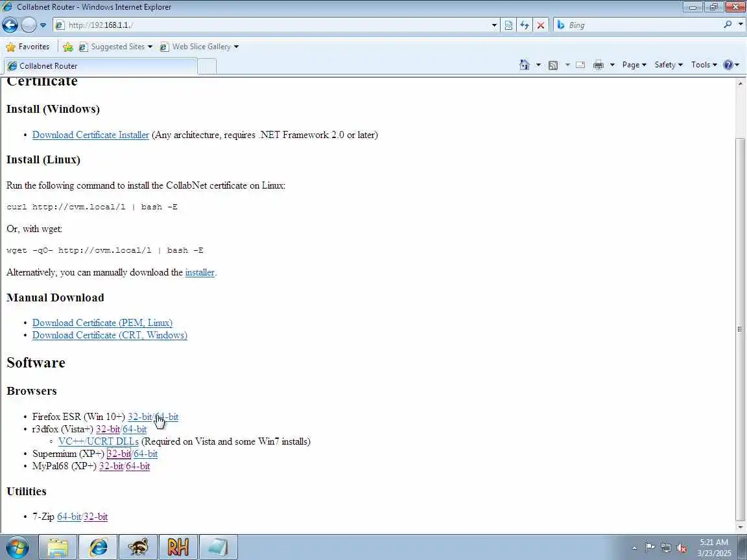
Task: Expand the Home button dropdown arrow
Action: 538,65
